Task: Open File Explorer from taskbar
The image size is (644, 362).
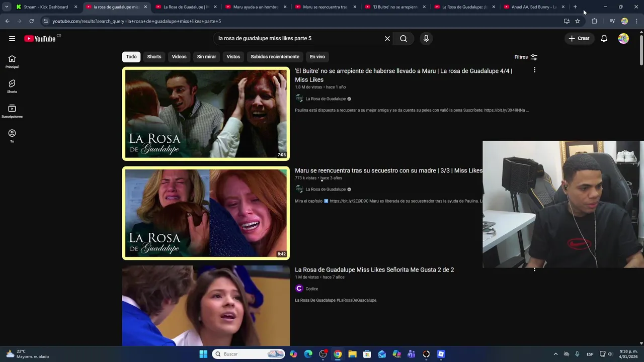Action: pos(352,354)
